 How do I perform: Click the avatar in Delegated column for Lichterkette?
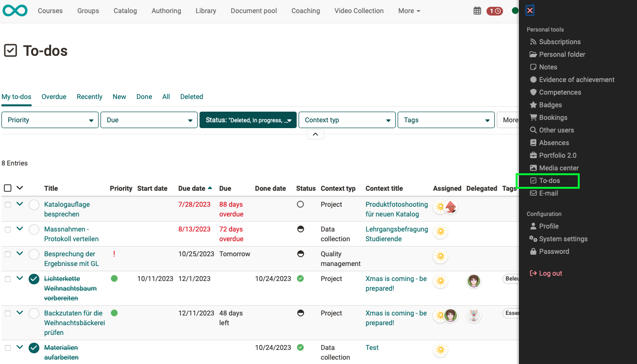(473, 281)
